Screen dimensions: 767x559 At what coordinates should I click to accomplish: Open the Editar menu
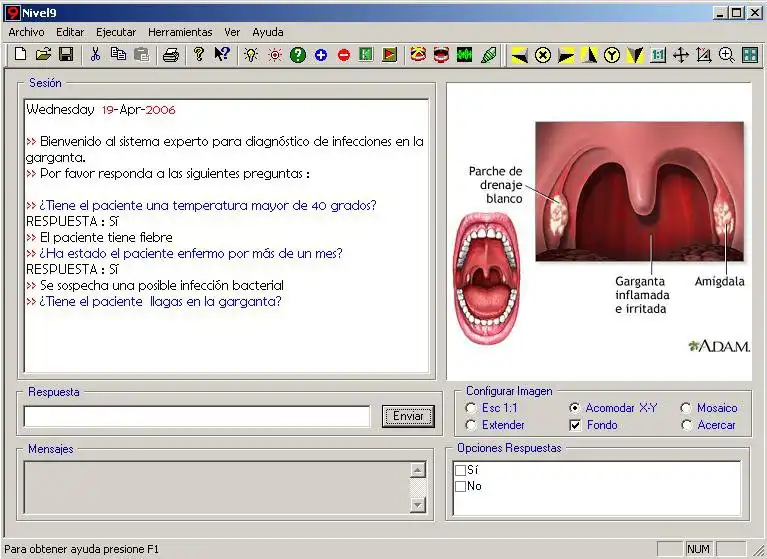(70, 32)
